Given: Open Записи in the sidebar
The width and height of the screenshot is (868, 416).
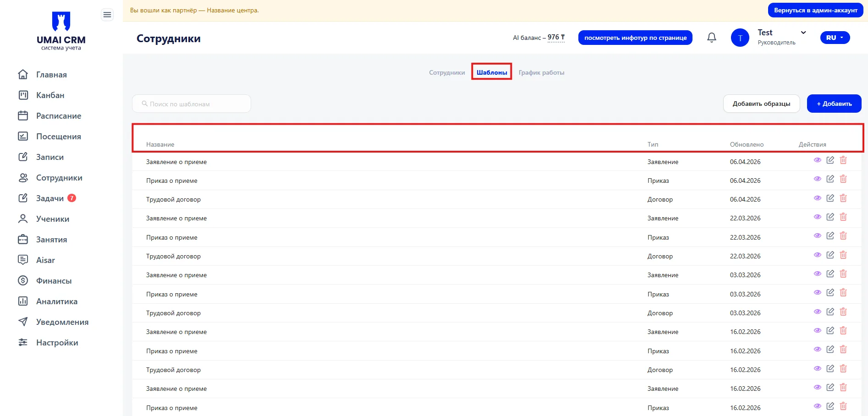Looking at the screenshot, I should (41, 157).
